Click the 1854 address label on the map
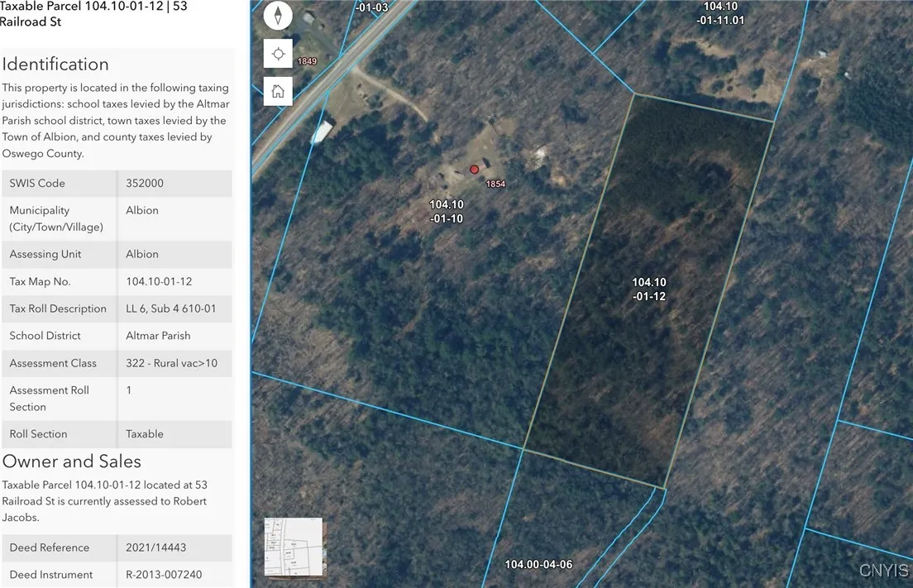Screen dimensions: 913x588 (x=495, y=184)
